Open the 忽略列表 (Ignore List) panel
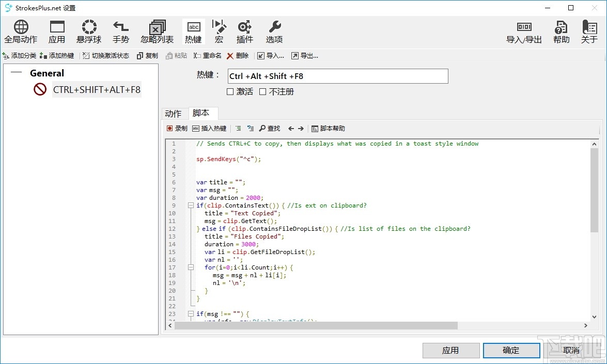The image size is (607, 364). point(157,31)
